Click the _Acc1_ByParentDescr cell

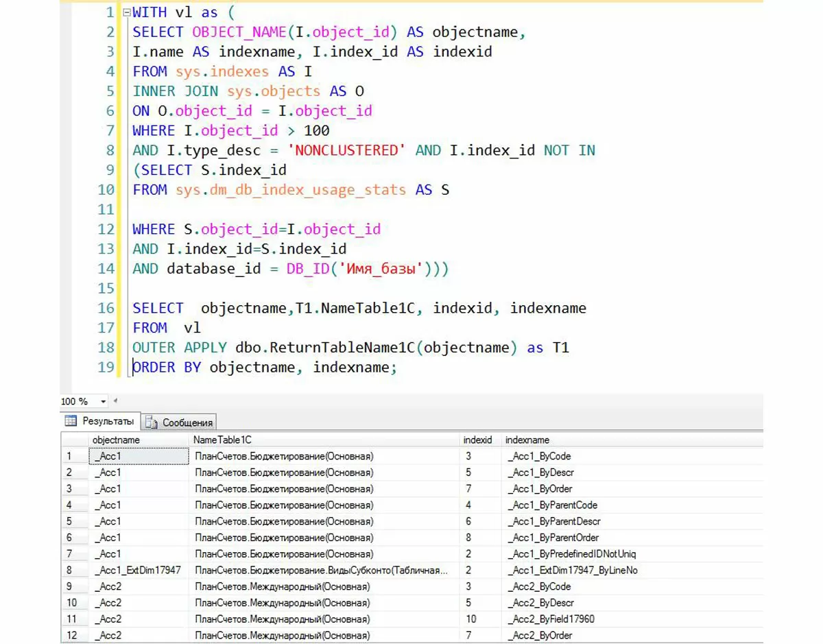pos(631,521)
